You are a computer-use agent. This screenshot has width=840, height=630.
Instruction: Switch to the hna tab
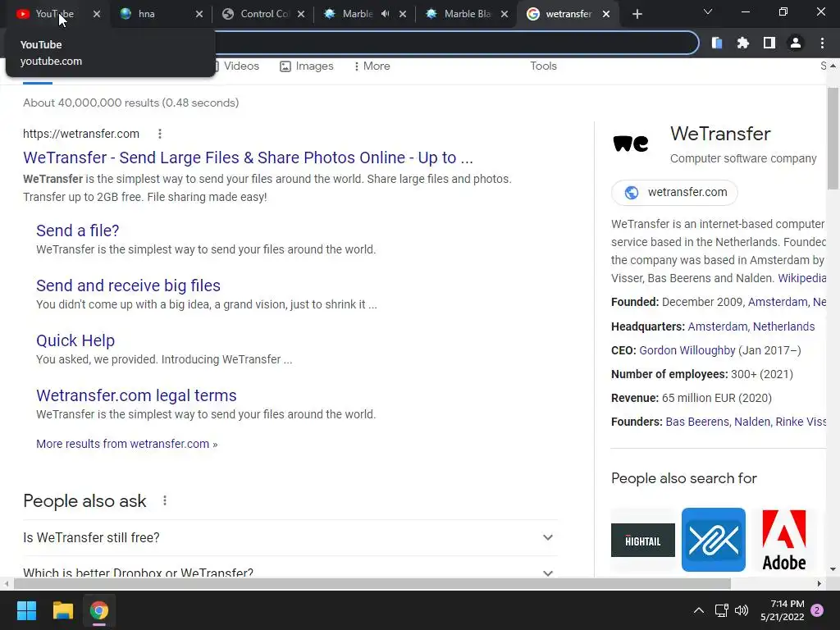pyautogui.click(x=159, y=14)
